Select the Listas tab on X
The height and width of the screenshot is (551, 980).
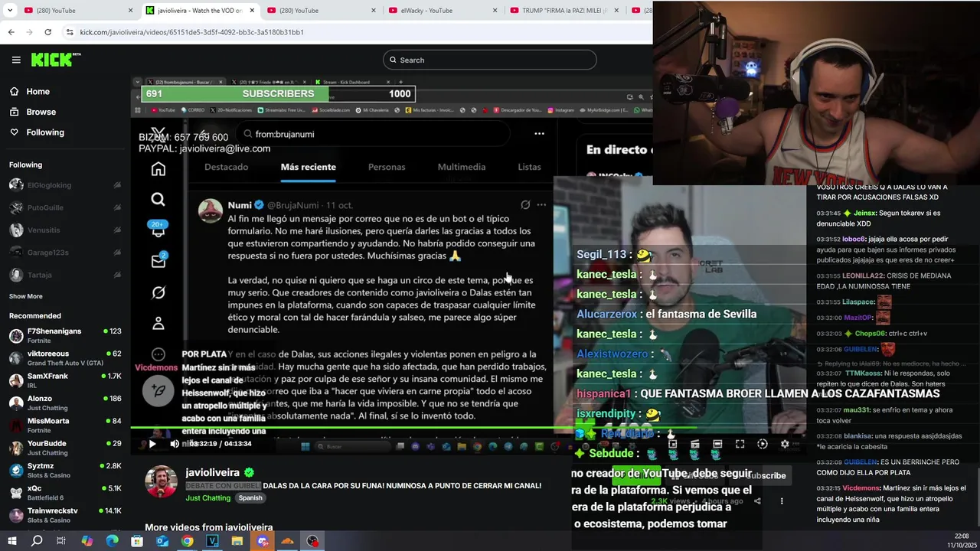tap(529, 167)
